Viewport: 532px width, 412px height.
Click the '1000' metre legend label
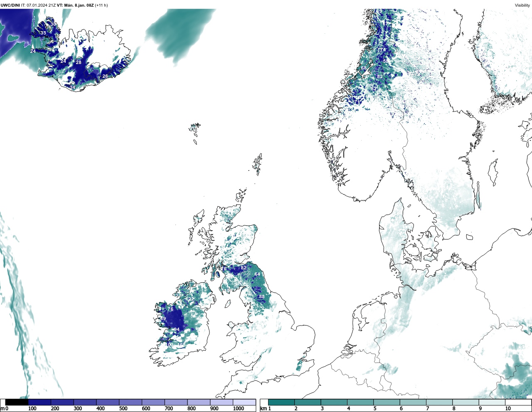click(x=239, y=409)
